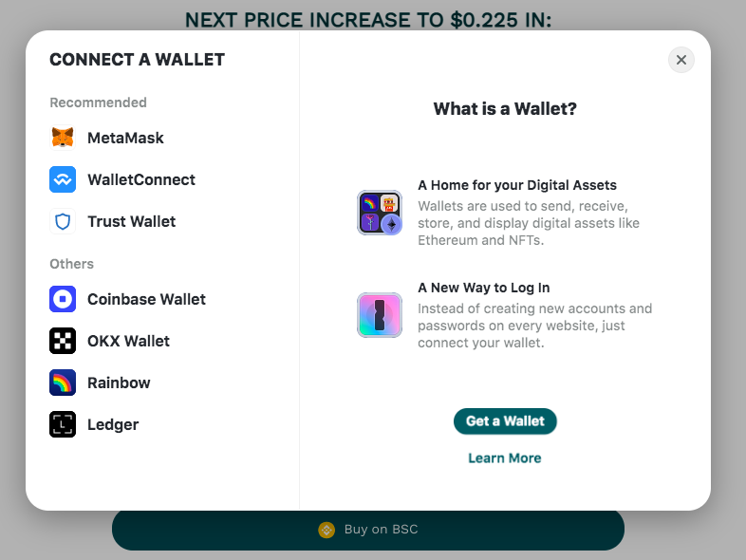This screenshot has height=560, width=746.
Task: Select MetaMask wallet option
Action: pos(125,138)
